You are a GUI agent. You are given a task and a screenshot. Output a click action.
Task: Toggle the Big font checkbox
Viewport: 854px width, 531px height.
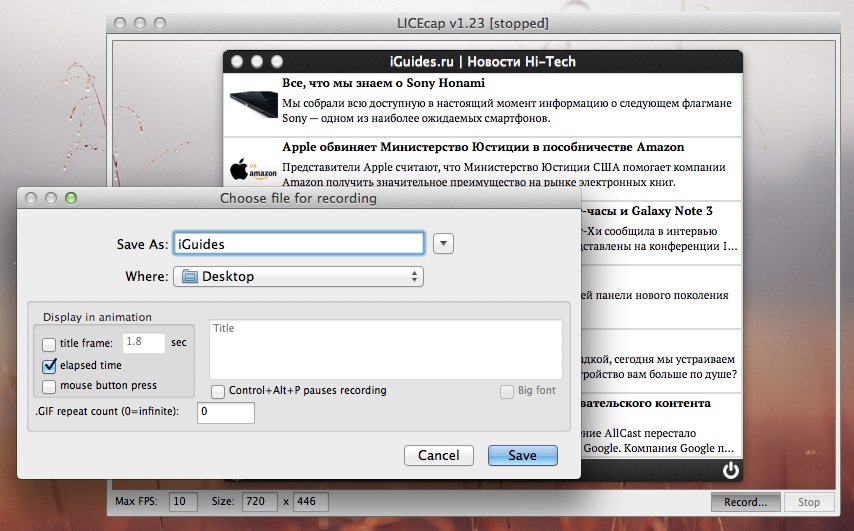pos(507,391)
